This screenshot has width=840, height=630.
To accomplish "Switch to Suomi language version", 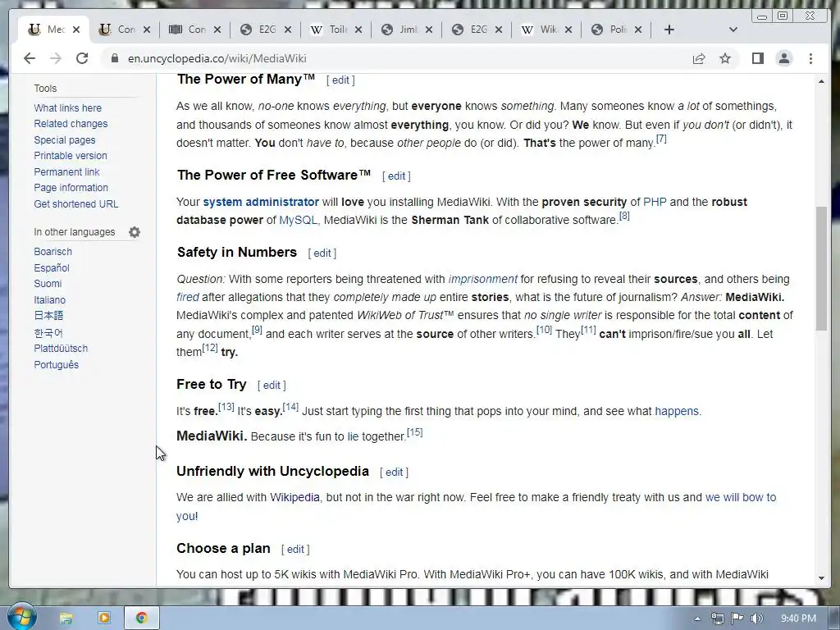I will [48, 283].
